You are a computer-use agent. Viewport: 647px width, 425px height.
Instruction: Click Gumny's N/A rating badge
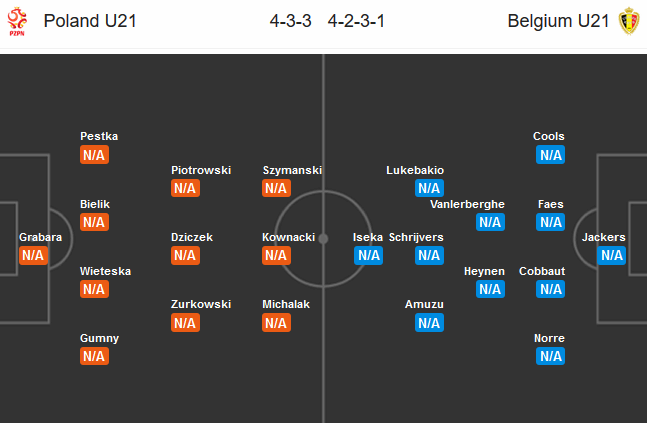tap(94, 356)
